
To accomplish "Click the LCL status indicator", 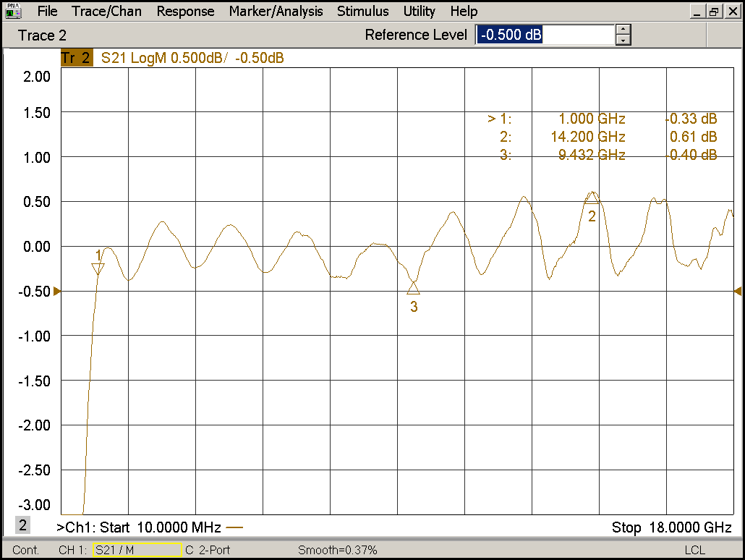I will 694,550.
